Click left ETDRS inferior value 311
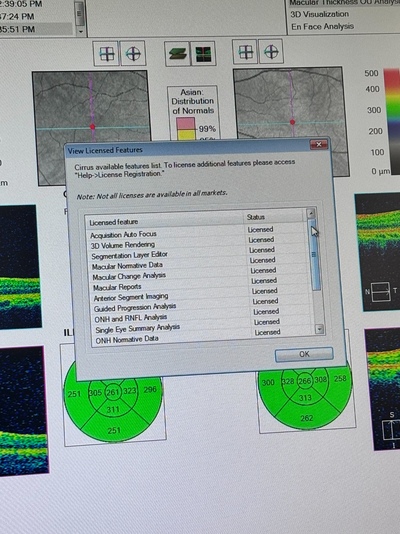Screen dimensions: 400x534 click(x=113, y=409)
